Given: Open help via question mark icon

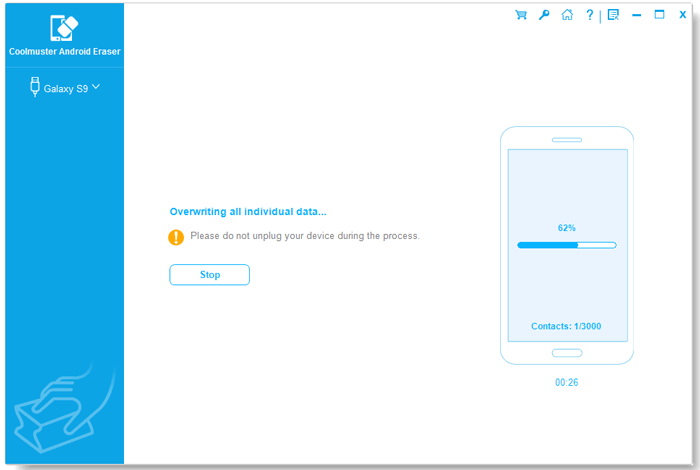Looking at the screenshot, I should tap(590, 15).
